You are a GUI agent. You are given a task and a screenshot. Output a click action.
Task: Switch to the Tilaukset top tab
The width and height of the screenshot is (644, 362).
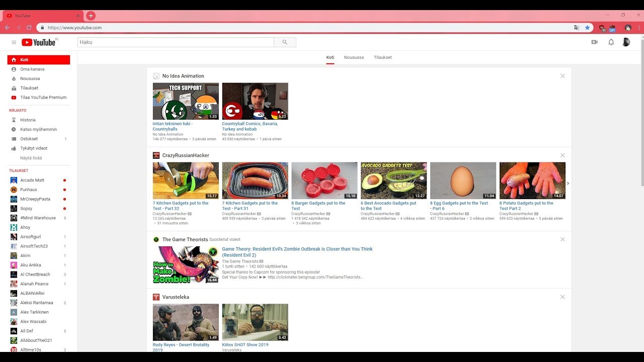point(383,57)
